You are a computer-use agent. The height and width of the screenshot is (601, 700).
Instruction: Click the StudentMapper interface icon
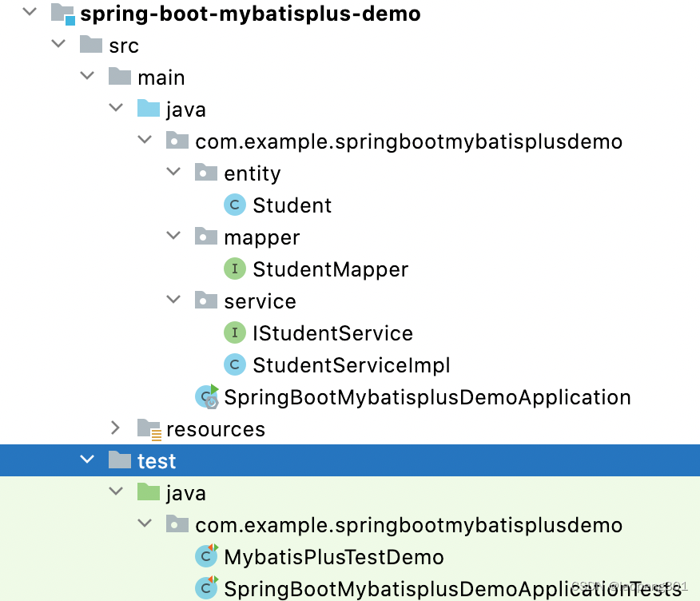[234, 269]
